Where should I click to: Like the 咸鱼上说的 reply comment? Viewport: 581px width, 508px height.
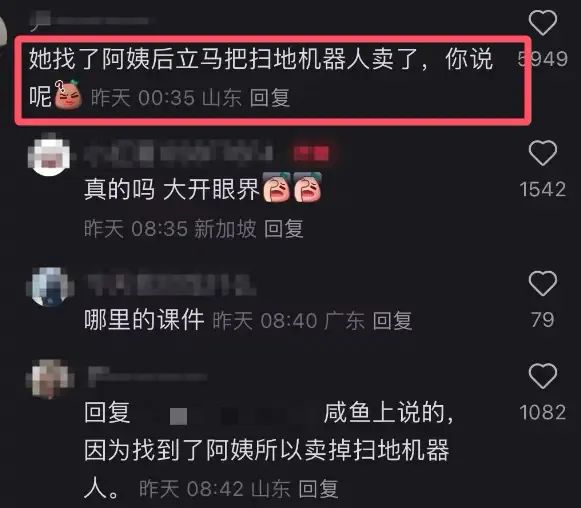[x=542, y=376]
